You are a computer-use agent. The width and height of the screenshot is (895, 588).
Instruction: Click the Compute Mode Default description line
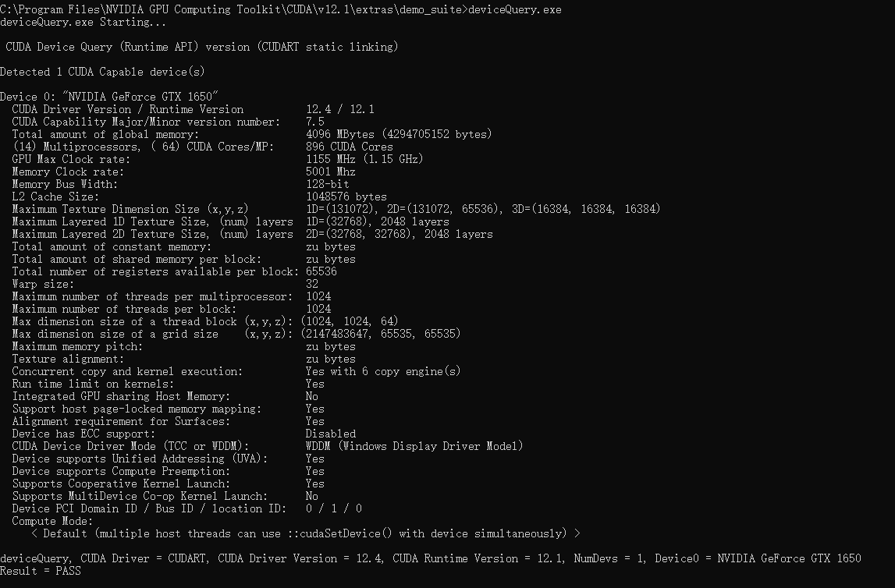[x=305, y=534]
